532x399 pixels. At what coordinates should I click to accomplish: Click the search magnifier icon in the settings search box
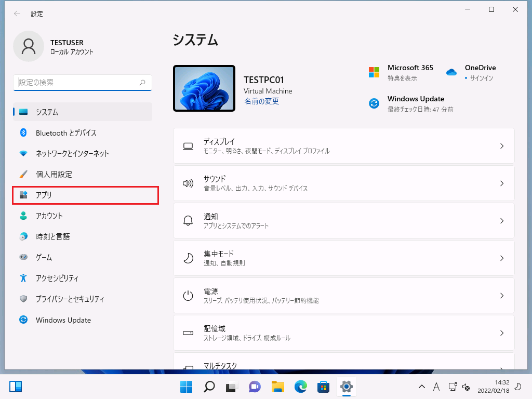click(x=142, y=83)
